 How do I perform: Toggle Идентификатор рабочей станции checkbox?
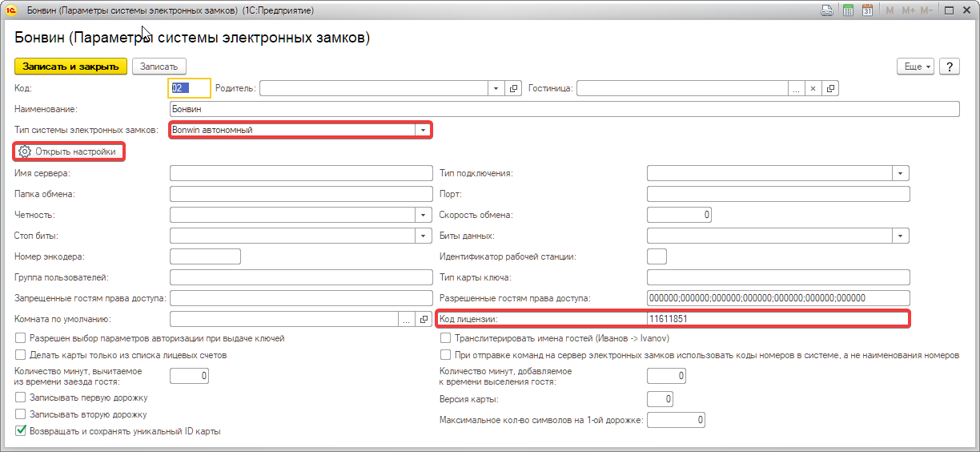(657, 256)
